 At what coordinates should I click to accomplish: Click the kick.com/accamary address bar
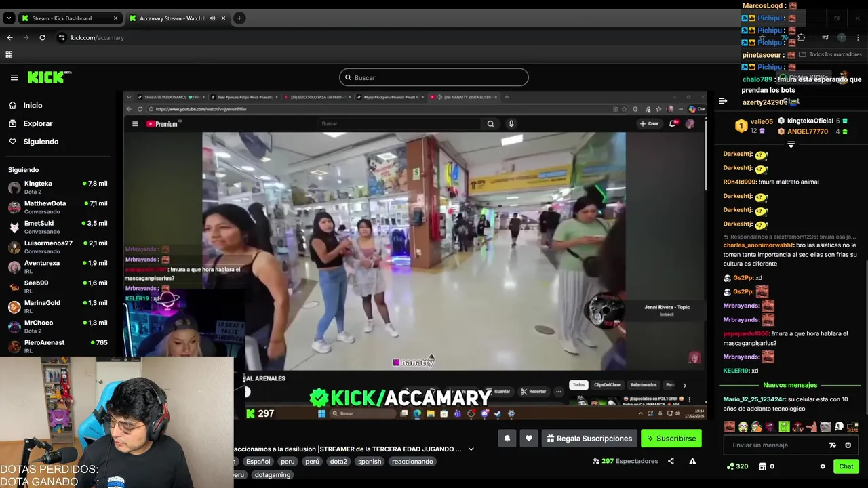(x=97, y=37)
